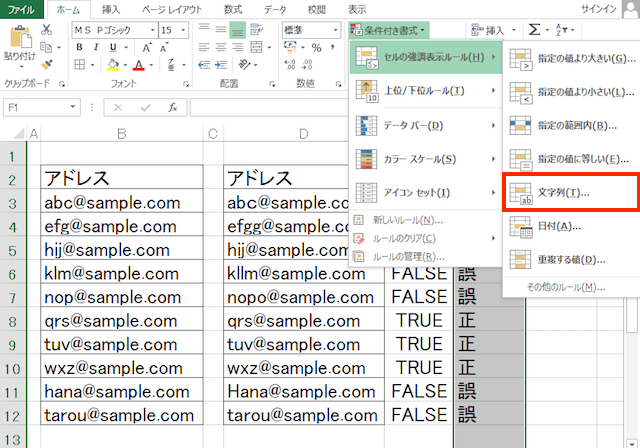Screen dimensions: 640x448
Task: Switch to the ページレイアウト tab
Action: click(172, 9)
